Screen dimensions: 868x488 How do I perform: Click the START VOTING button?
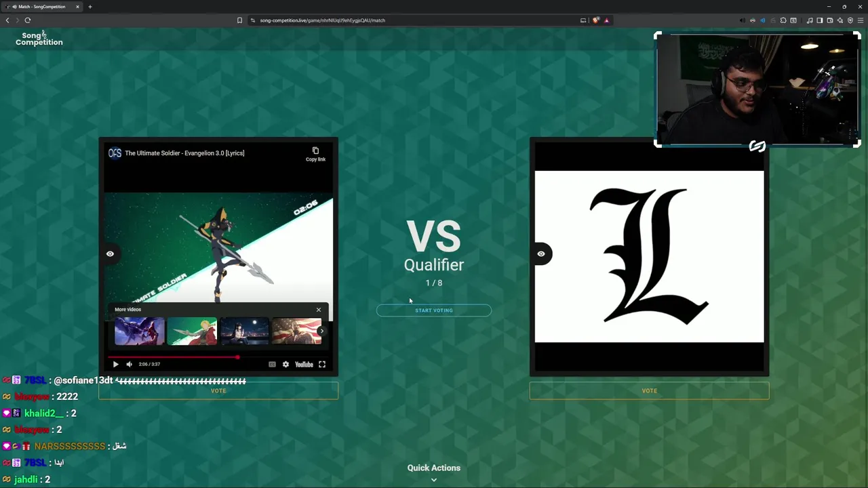(x=434, y=310)
